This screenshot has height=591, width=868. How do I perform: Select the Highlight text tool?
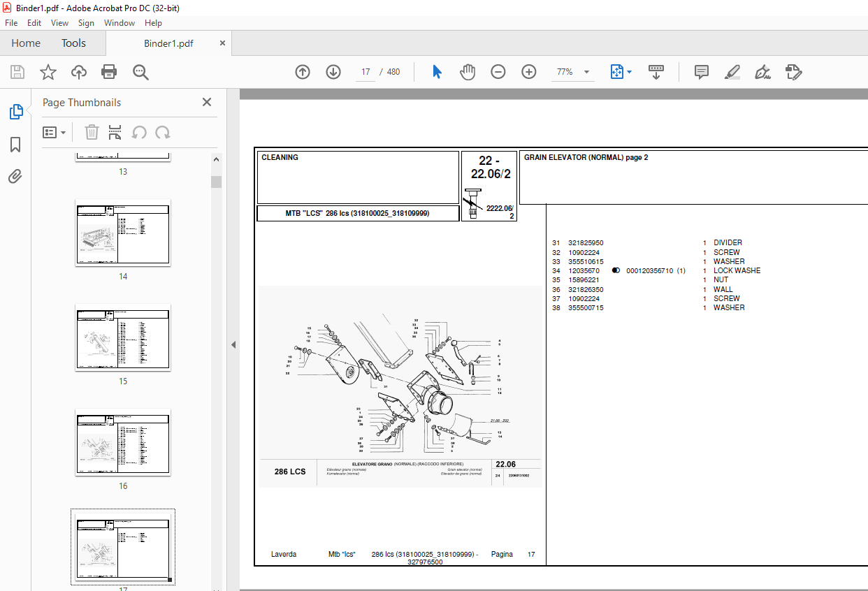click(x=732, y=72)
